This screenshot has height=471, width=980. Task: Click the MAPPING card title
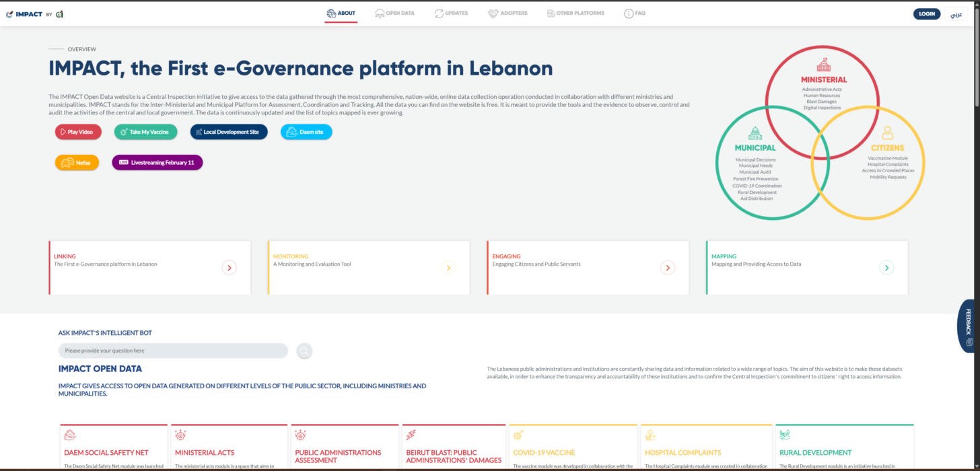coord(724,256)
